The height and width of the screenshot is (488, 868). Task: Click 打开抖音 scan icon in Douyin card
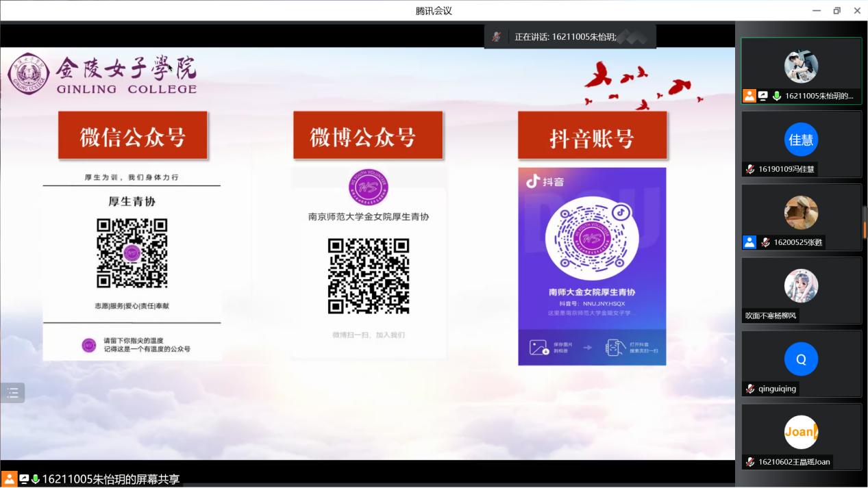coord(615,348)
